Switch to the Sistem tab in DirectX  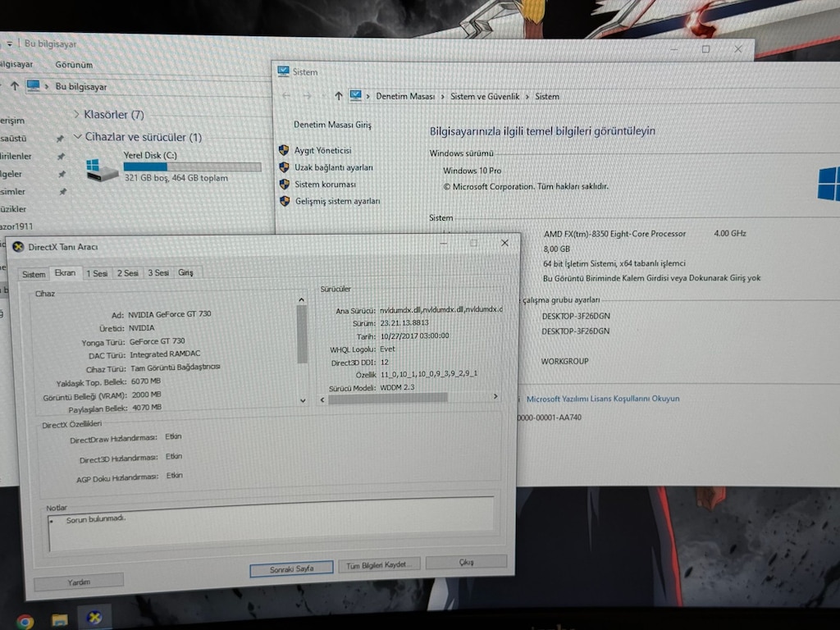(33, 274)
